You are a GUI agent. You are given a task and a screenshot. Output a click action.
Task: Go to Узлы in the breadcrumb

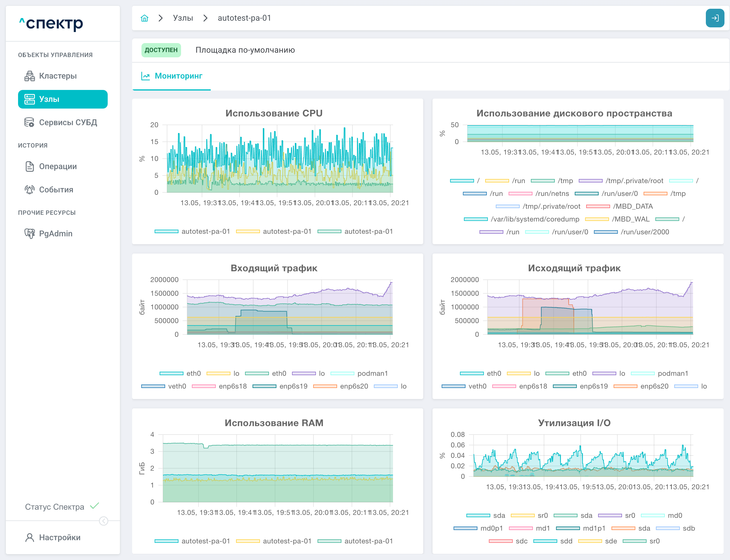tap(183, 18)
